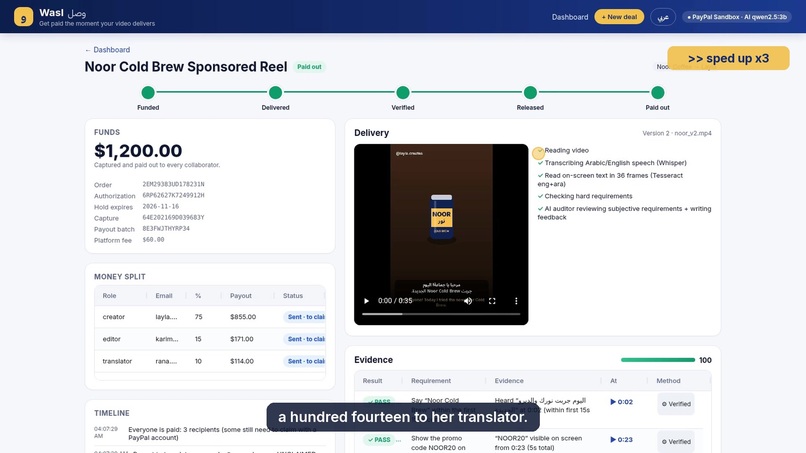Click the Payout column header in Money Split

pyautogui.click(x=241, y=296)
